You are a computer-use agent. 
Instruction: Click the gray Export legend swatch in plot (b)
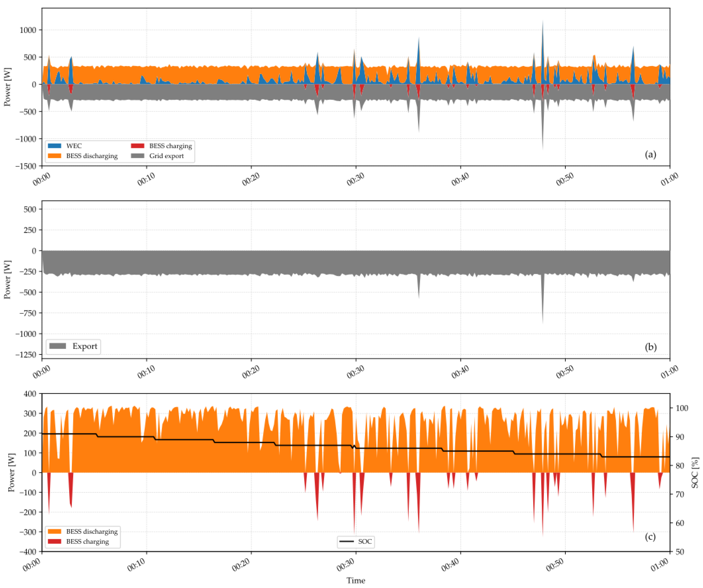coord(58,346)
